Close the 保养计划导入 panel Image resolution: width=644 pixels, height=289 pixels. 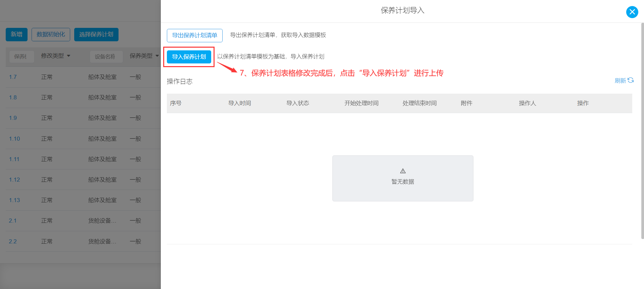point(632,12)
